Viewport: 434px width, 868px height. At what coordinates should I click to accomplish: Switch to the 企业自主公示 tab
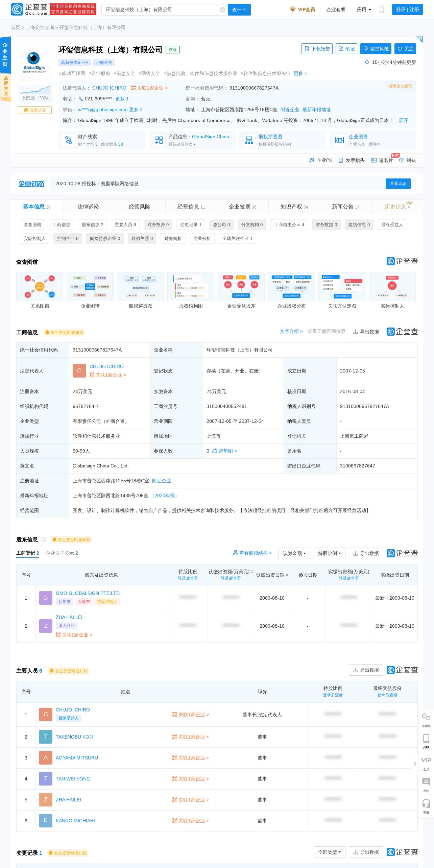62,553
